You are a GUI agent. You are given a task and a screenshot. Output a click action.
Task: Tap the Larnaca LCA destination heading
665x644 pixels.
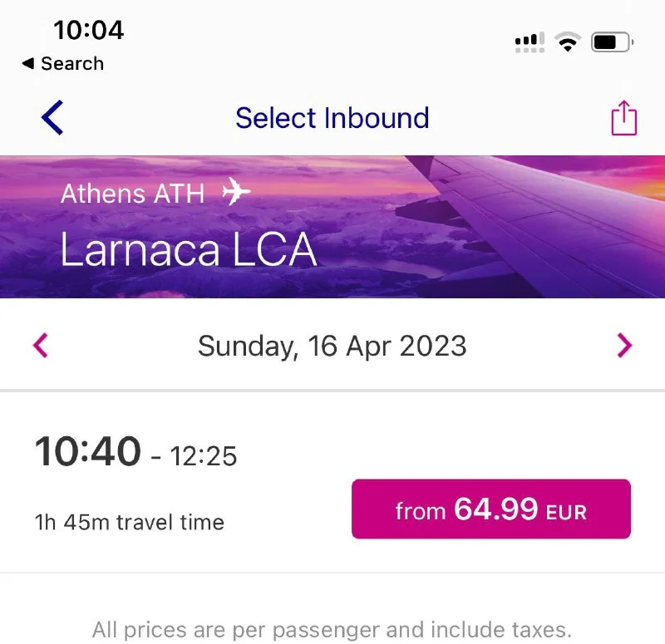coord(189,247)
